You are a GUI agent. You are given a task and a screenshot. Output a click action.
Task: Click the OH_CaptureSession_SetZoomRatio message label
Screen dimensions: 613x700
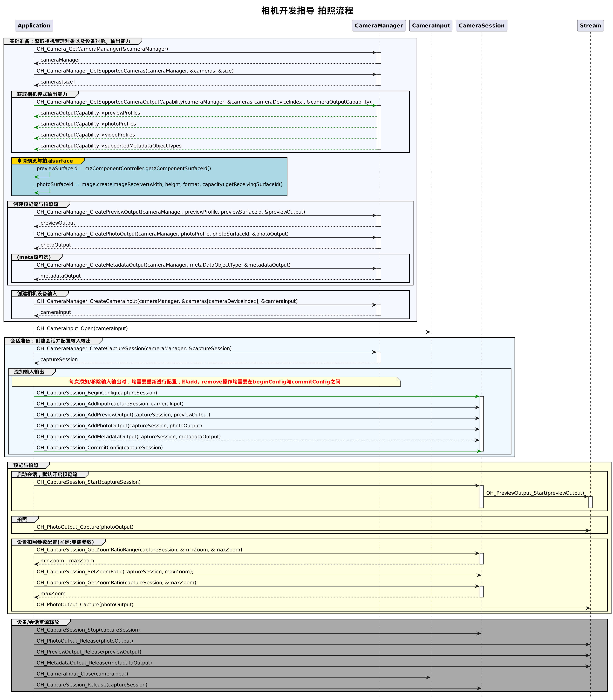click(115, 572)
